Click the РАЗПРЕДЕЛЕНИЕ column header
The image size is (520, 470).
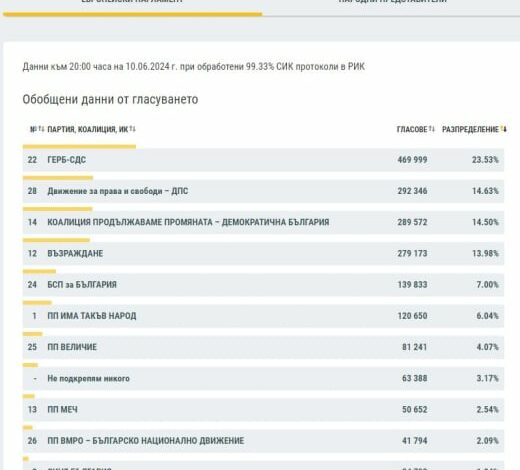(x=470, y=129)
